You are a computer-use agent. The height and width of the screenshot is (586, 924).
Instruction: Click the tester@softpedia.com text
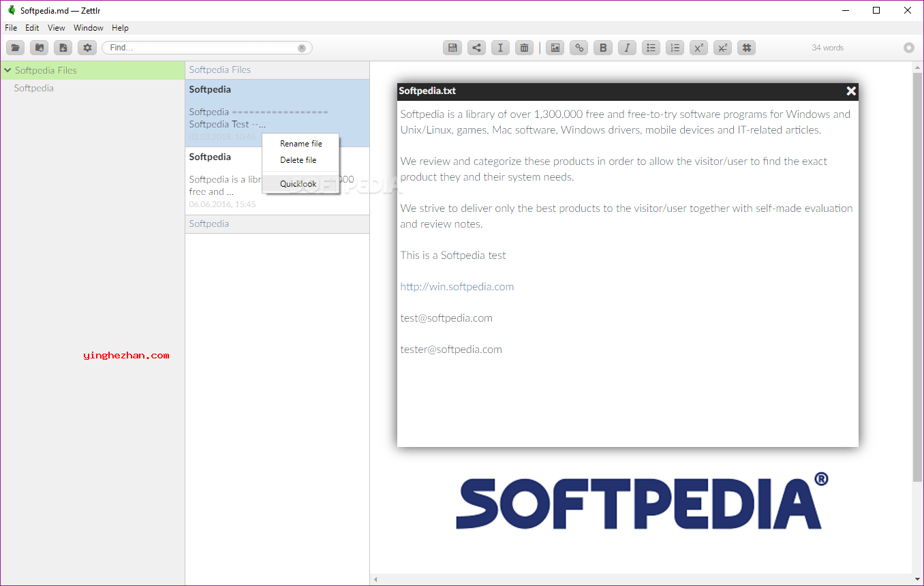pyautogui.click(x=451, y=350)
